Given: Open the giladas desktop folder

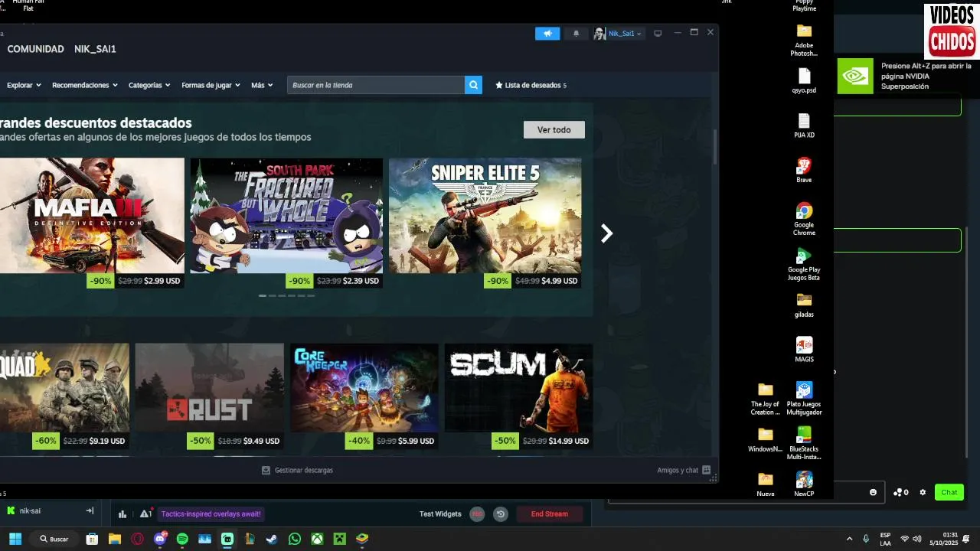Looking at the screenshot, I should pos(804,305).
